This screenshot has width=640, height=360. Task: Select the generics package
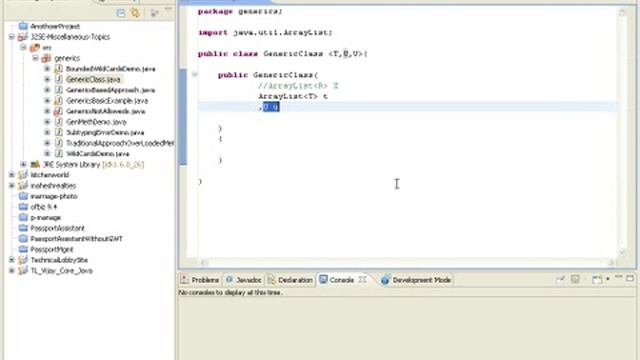point(67,58)
